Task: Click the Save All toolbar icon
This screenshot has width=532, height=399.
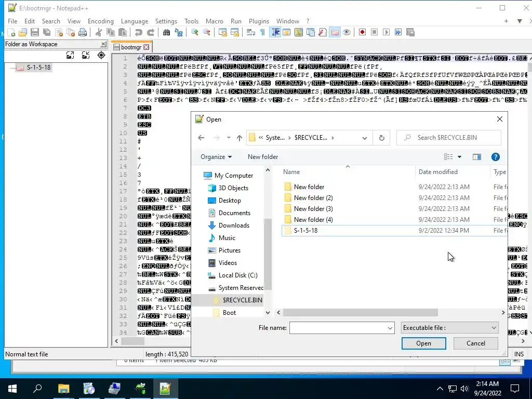Action: coord(47,32)
